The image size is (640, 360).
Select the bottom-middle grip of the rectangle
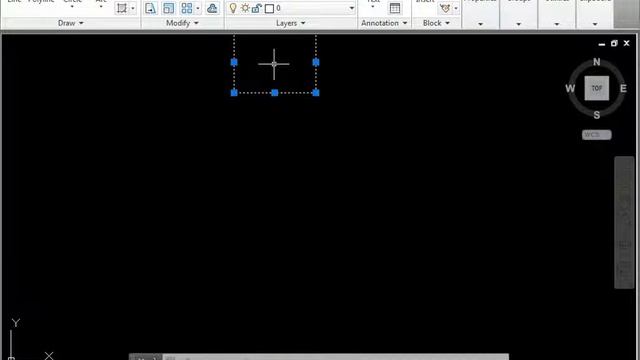275,93
